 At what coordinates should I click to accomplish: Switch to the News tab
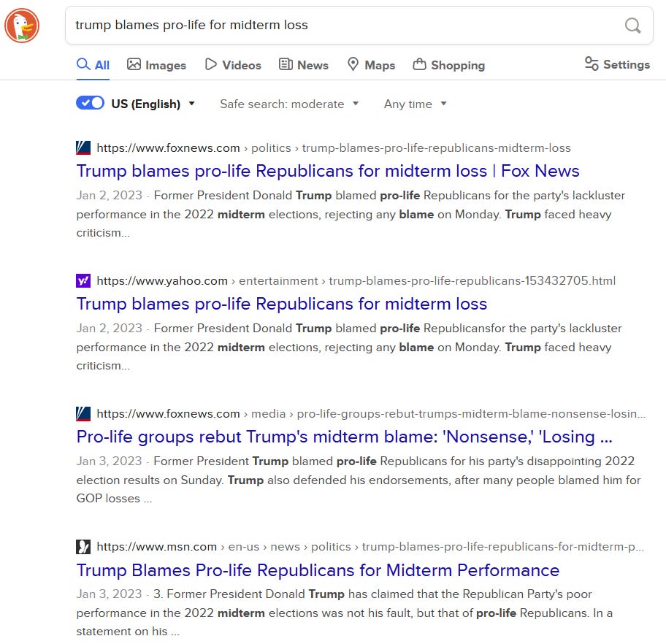[304, 65]
